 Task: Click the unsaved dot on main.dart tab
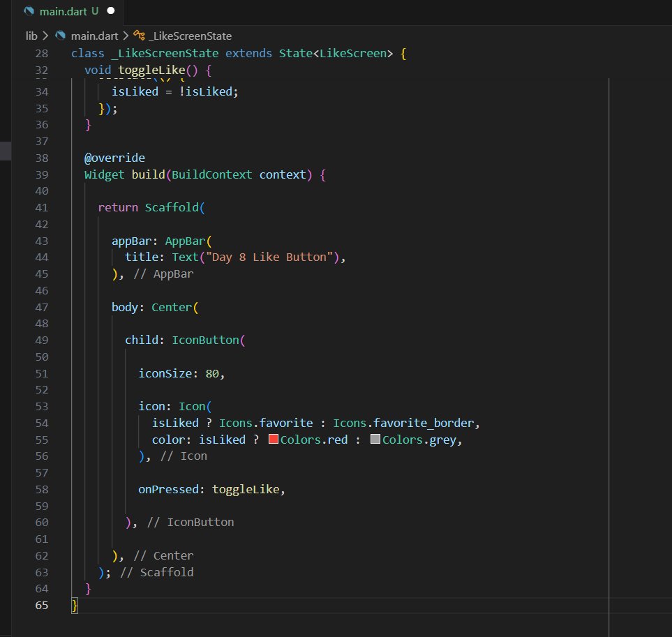pyautogui.click(x=110, y=10)
